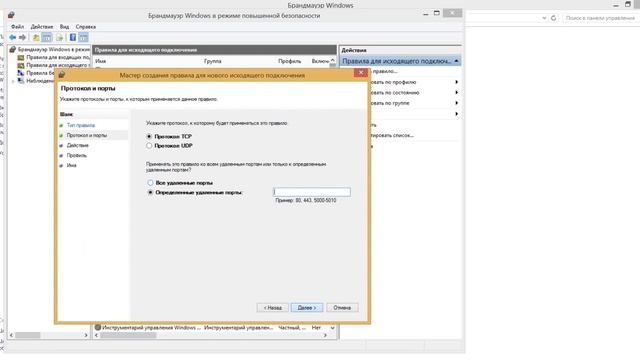The image size is (640, 360).
Task: Click the Тип правила step link
Action: coord(81,125)
